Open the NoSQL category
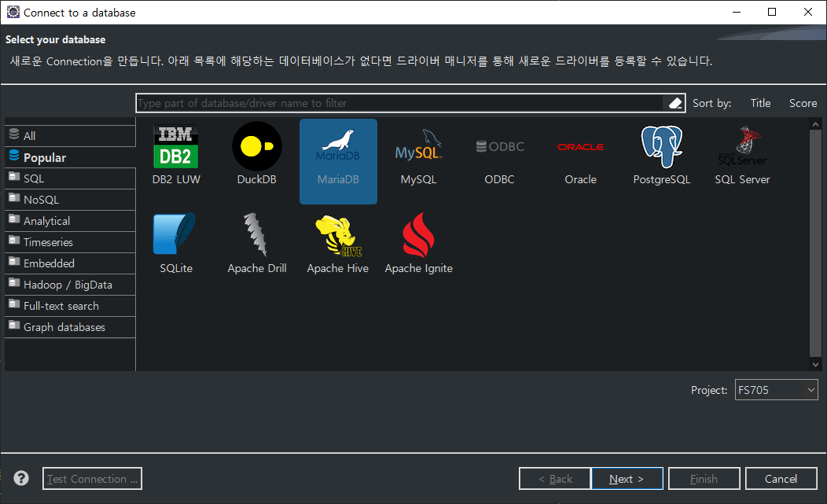Viewport: 827px width, 504px height. [x=70, y=200]
